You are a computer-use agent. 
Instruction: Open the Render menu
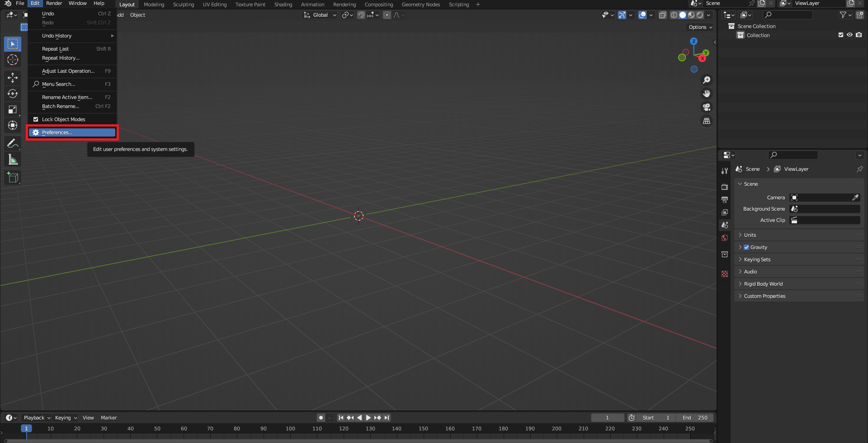54,3
